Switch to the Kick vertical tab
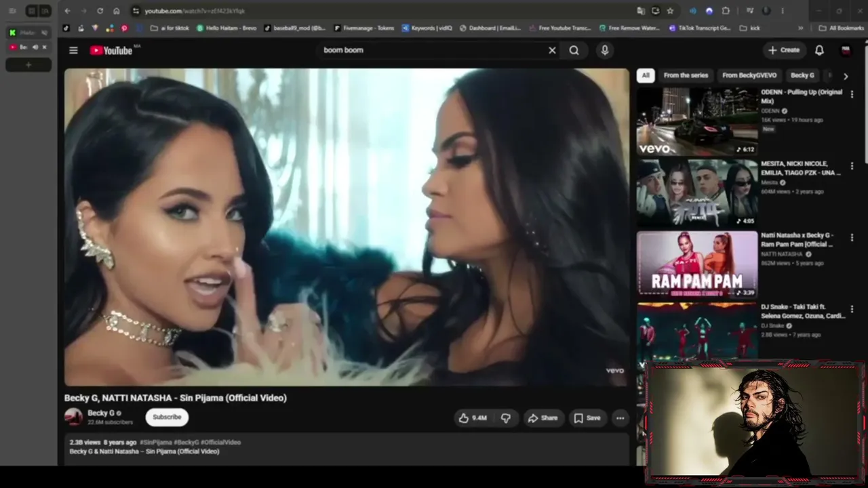Viewport: 868px width, 488px height. 28,33
